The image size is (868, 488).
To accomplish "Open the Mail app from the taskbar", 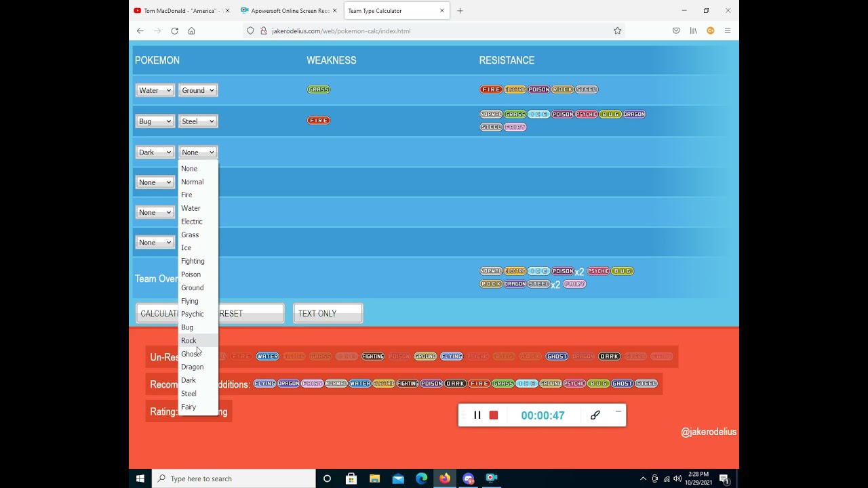I will [x=398, y=479].
